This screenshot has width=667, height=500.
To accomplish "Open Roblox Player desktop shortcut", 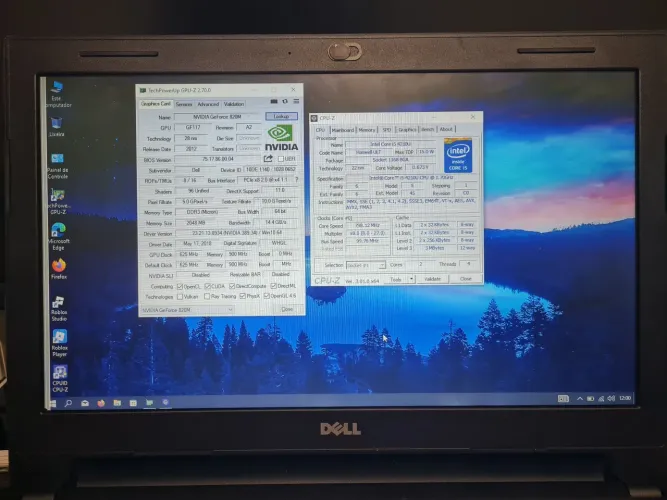I will [60, 343].
